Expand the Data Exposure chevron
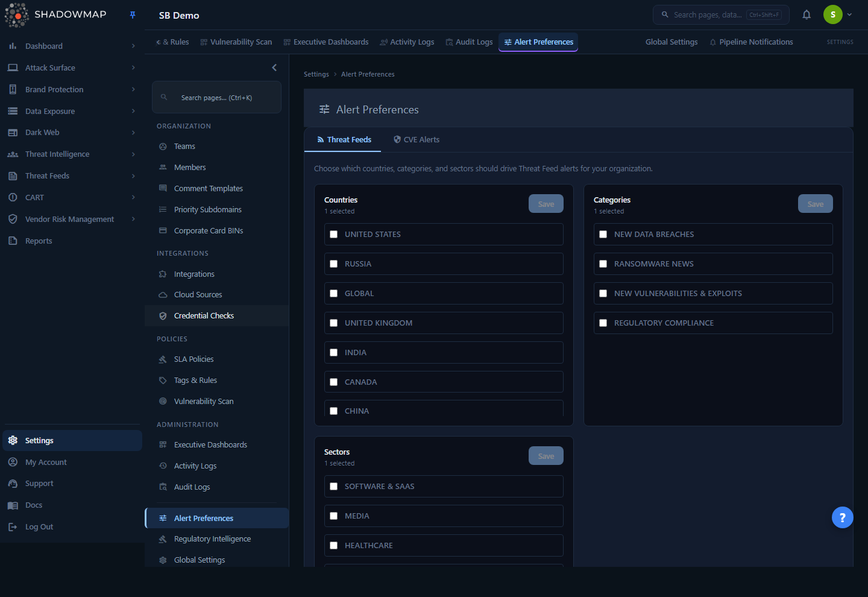Image resolution: width=868 pixels, height=597 pixels. tap(133, 111)
